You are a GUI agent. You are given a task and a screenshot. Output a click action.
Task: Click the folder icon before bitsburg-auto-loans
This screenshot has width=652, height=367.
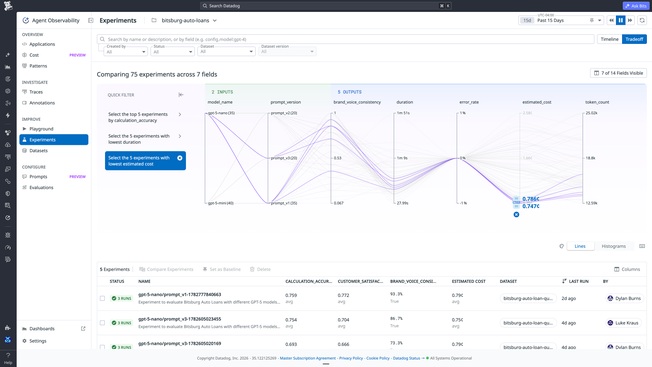coord(154,20)
